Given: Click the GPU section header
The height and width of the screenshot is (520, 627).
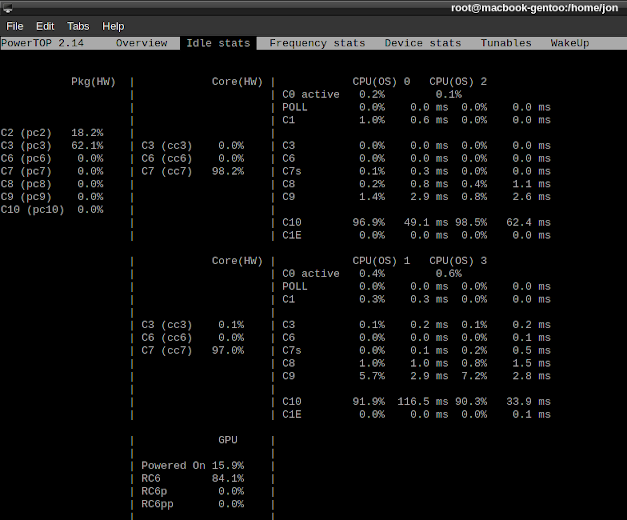Looking at the screenshot, I should click(x=228, y=440).
